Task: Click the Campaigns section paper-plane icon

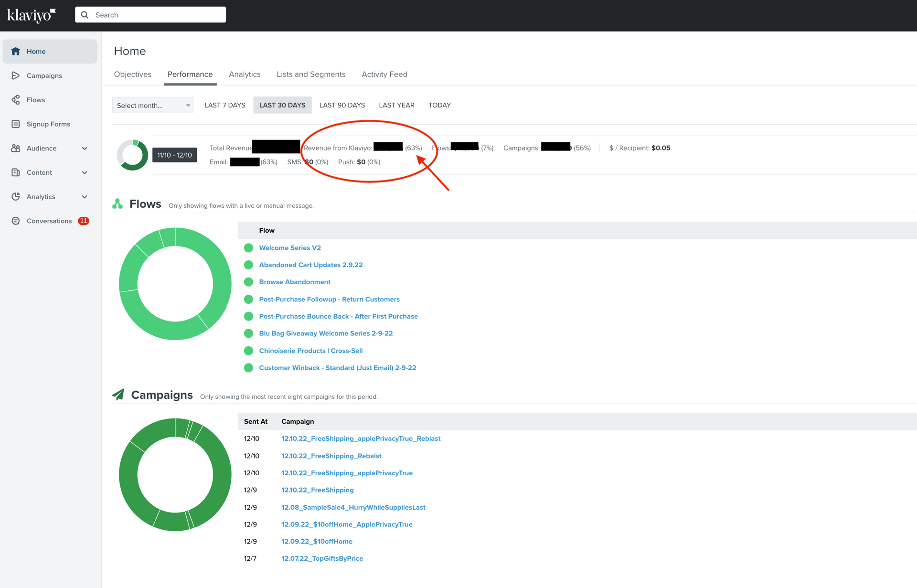Action: tap(118, 395)
